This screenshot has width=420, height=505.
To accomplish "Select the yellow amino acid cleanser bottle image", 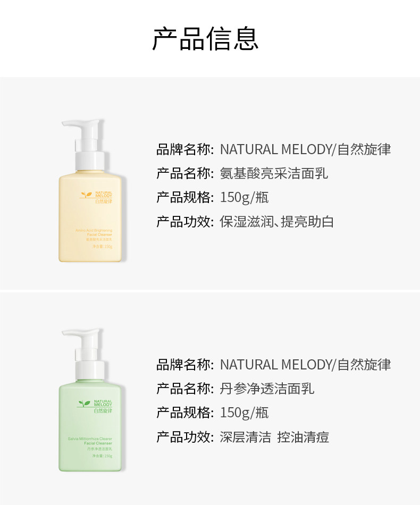I will pyautogui.click(x=90, y=190).
